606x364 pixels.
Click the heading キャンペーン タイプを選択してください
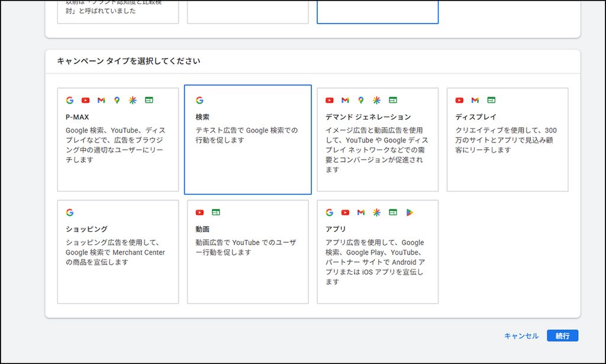tap(128, 61)
